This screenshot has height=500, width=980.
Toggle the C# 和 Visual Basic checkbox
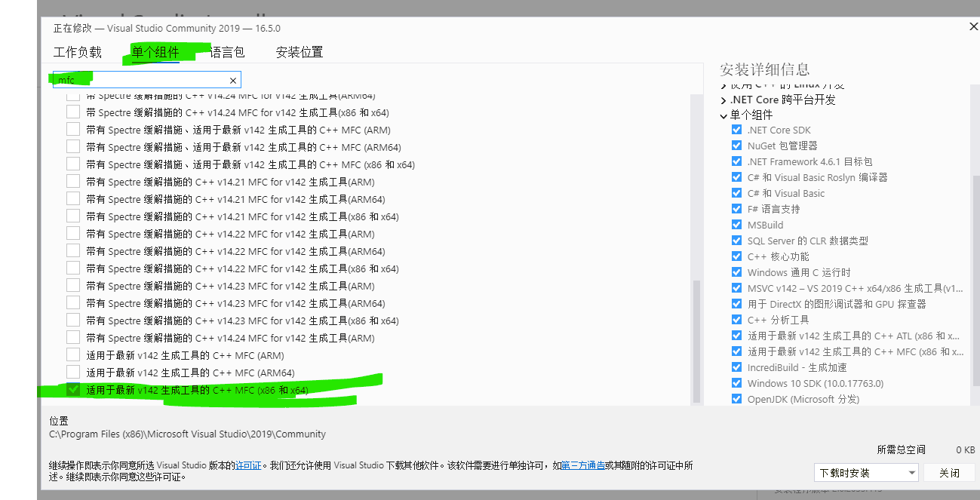[736, 193]
